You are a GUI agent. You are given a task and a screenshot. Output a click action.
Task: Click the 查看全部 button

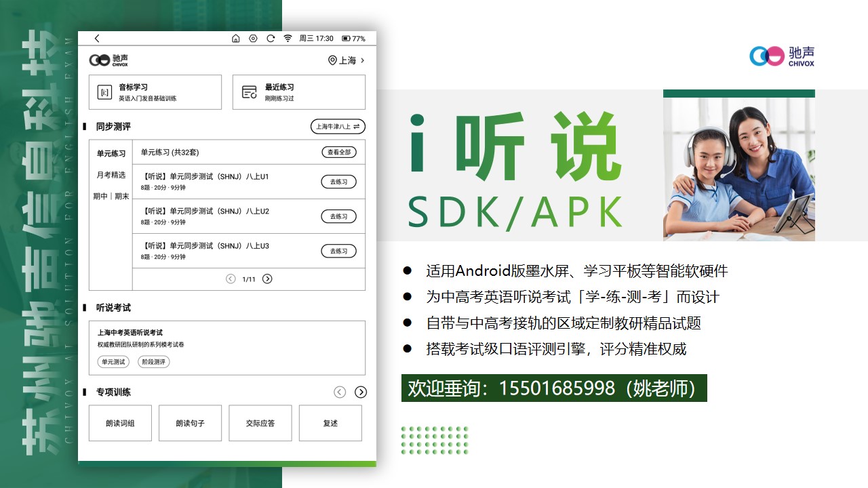338,152
